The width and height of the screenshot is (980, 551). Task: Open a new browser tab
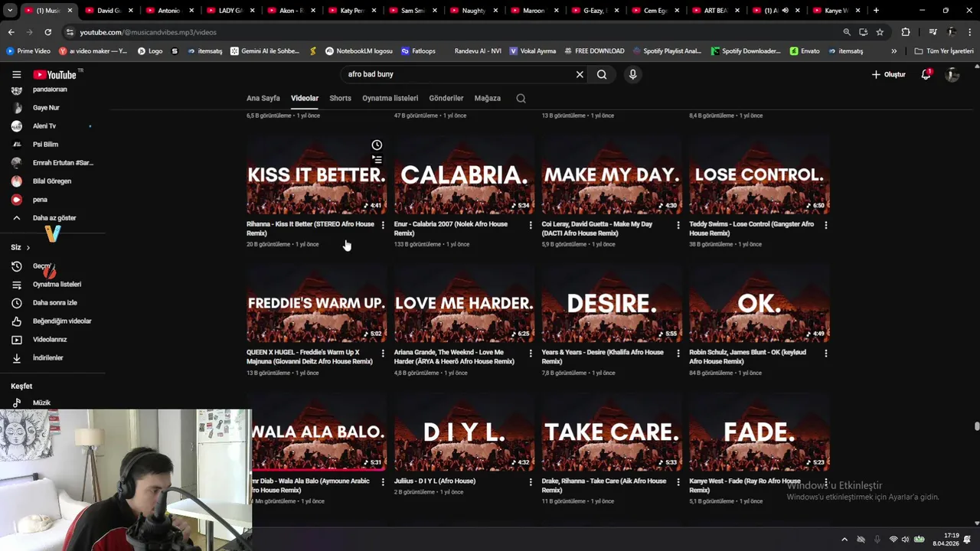(x=876, y=11)
